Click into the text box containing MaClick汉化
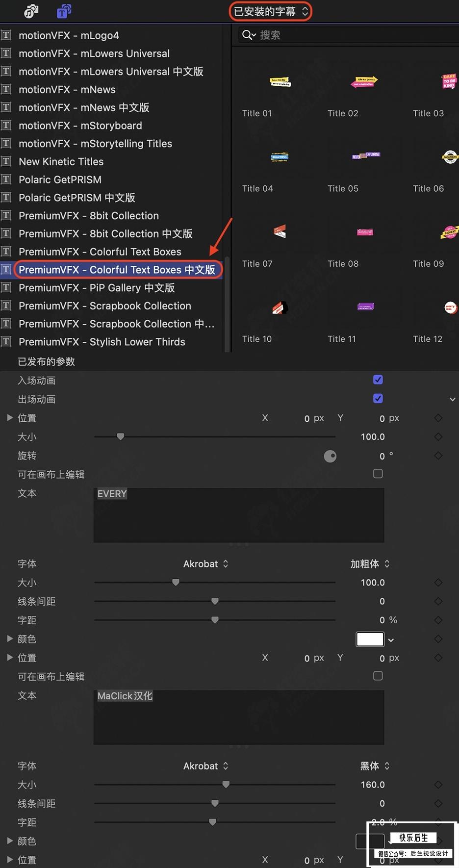The height and width of the screenshot is (868, 459). tap(239, 717)
